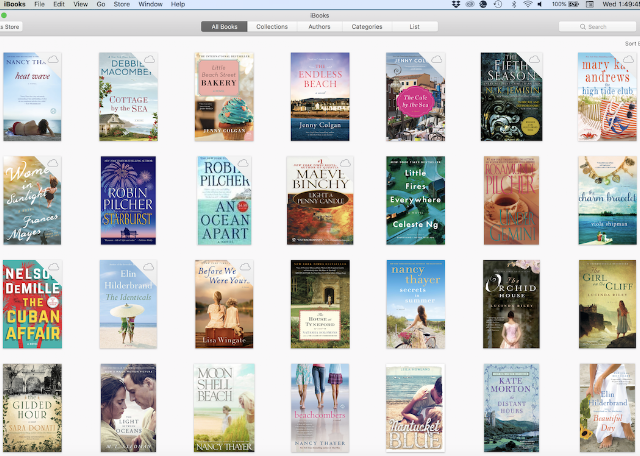Switch to the List view tab

[415, 27]
